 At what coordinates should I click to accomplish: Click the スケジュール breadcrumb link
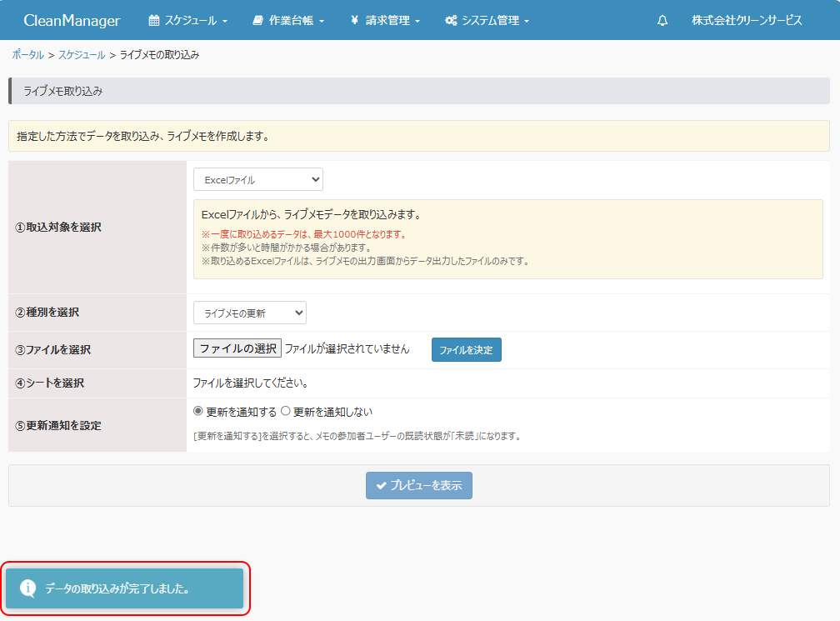tap(82, 55)
